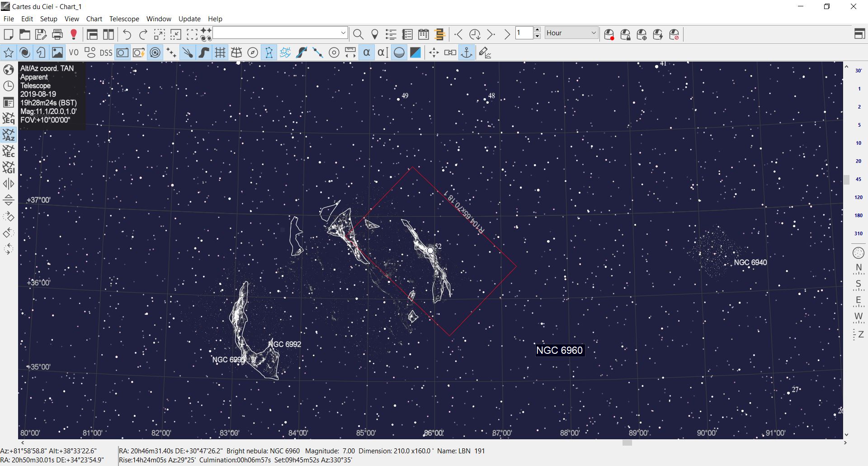Flip the chart horizontally

coord(9,184)
